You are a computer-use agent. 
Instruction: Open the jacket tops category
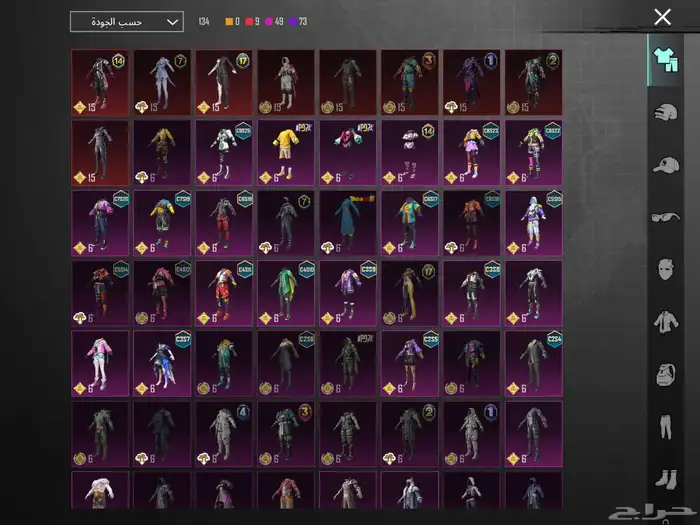[662, 321]
